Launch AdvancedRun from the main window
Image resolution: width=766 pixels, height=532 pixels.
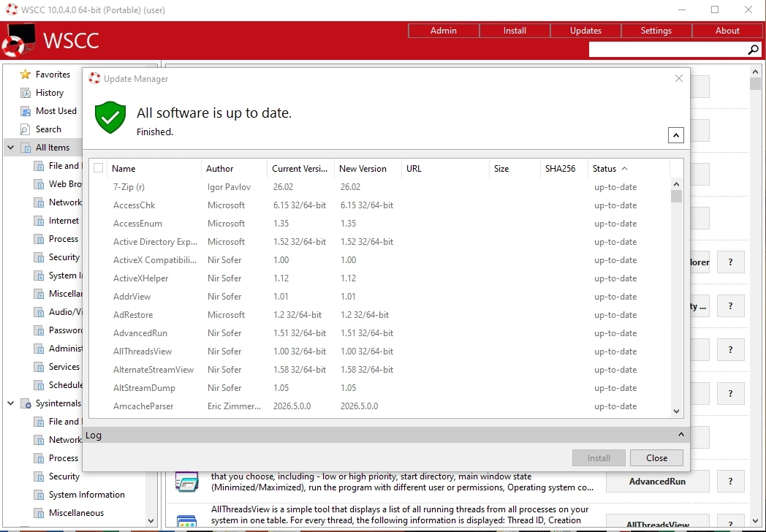[x=657, y=482]
